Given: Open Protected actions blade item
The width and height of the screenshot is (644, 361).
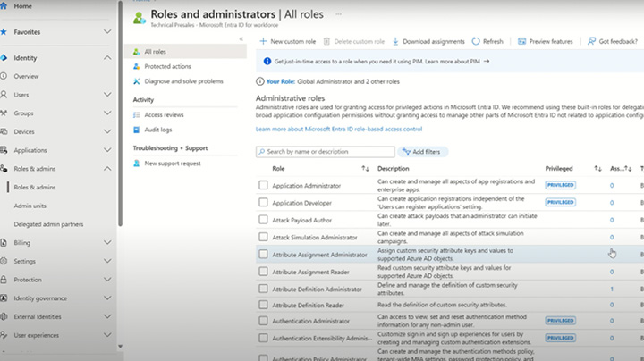Looking at the screenshot, I should (x=167, y=66).
